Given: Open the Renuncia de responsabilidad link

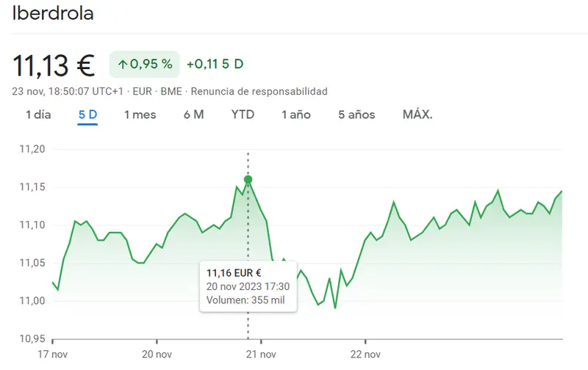Looking at the screenshot, I should (x=259, y=91).
